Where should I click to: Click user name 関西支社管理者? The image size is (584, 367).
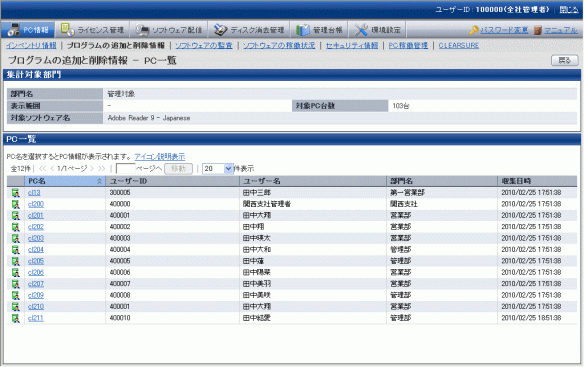coord(267,204)
